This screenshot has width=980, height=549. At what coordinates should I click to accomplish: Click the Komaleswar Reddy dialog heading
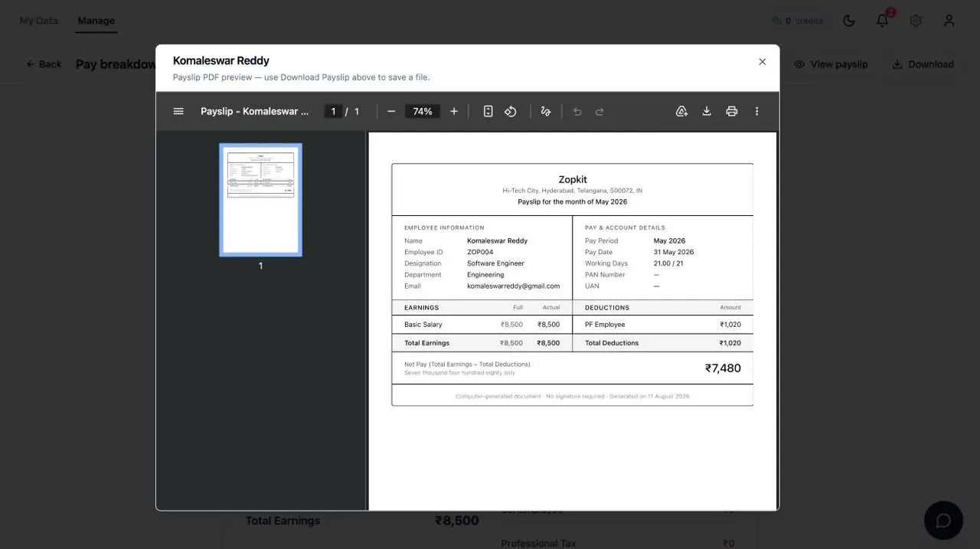click(221, 60)
